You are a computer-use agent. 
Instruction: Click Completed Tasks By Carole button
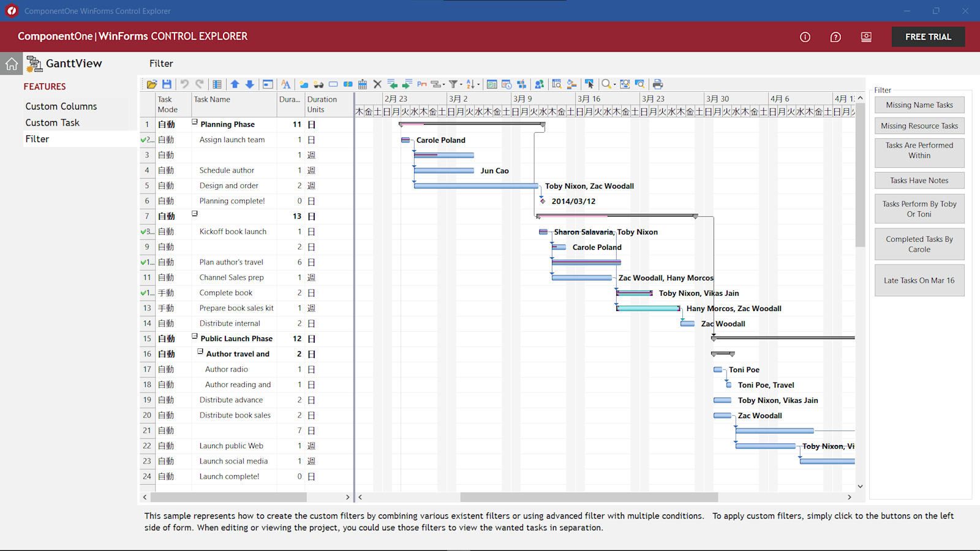tap(919, 244)
